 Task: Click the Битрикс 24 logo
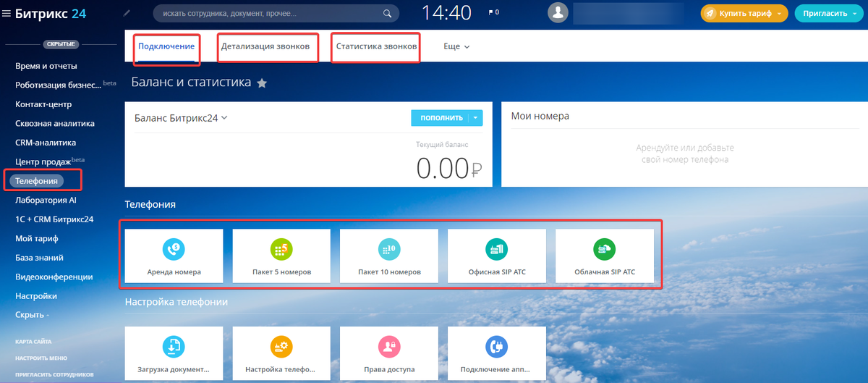tap(51, 12)
